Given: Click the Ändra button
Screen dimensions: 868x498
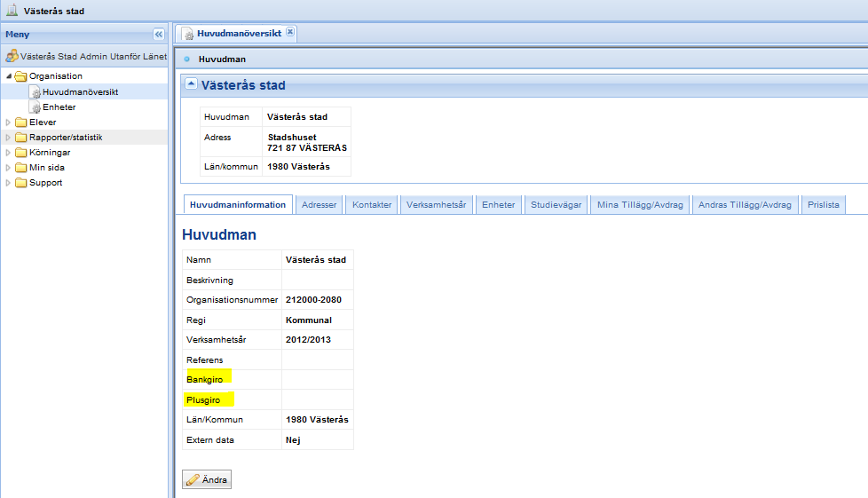Looking at the screenshot, I should [207, 479].
